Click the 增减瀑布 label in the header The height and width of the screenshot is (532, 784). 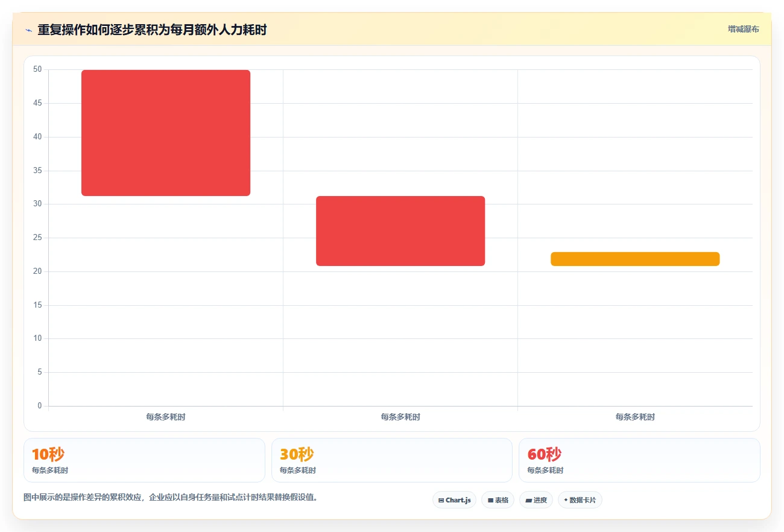(x=743, y=29)
